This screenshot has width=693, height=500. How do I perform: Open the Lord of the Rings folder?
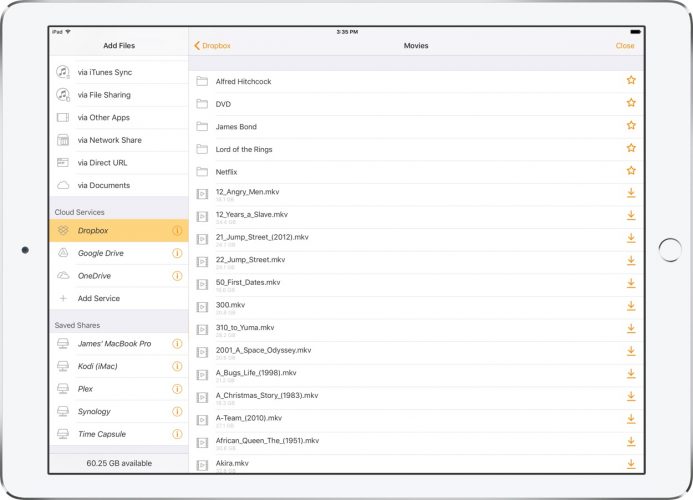pyautogui.click(x=416, y=149)
